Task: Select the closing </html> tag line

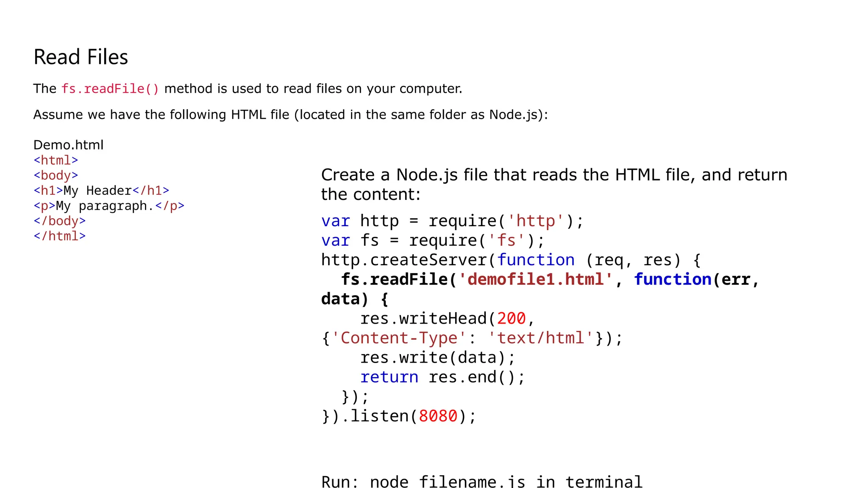Action: [x=60, y=236]
